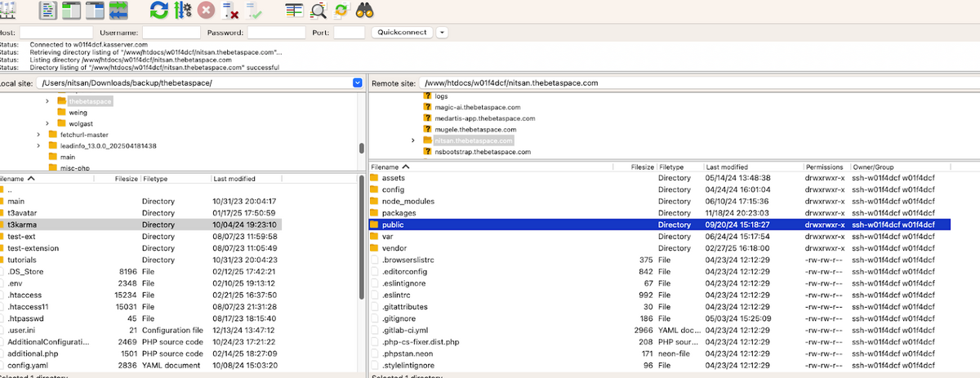Reconnect to the last used server
The image size is (980, 378).
pyautogui.click(x=254, y=11)
